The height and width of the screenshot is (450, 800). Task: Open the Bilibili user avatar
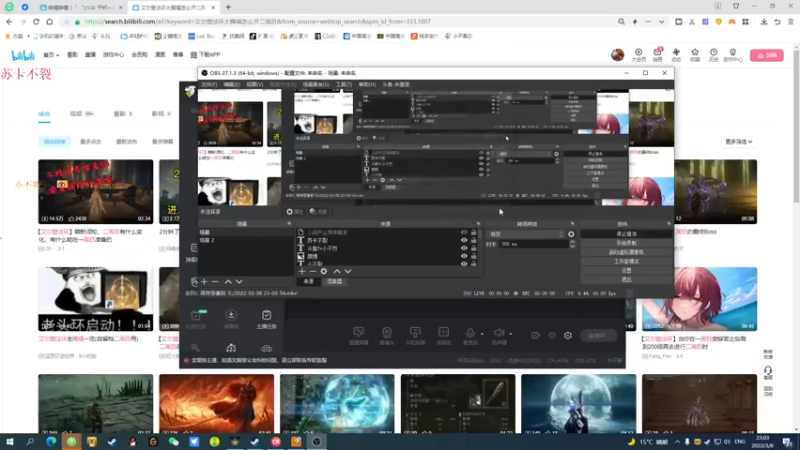(617, 55)
